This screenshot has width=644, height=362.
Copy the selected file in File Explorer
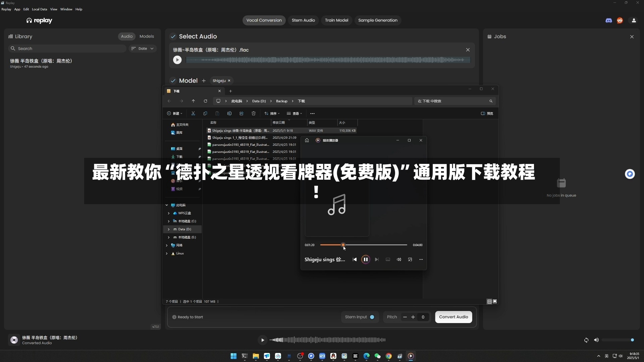click(205, 114)
